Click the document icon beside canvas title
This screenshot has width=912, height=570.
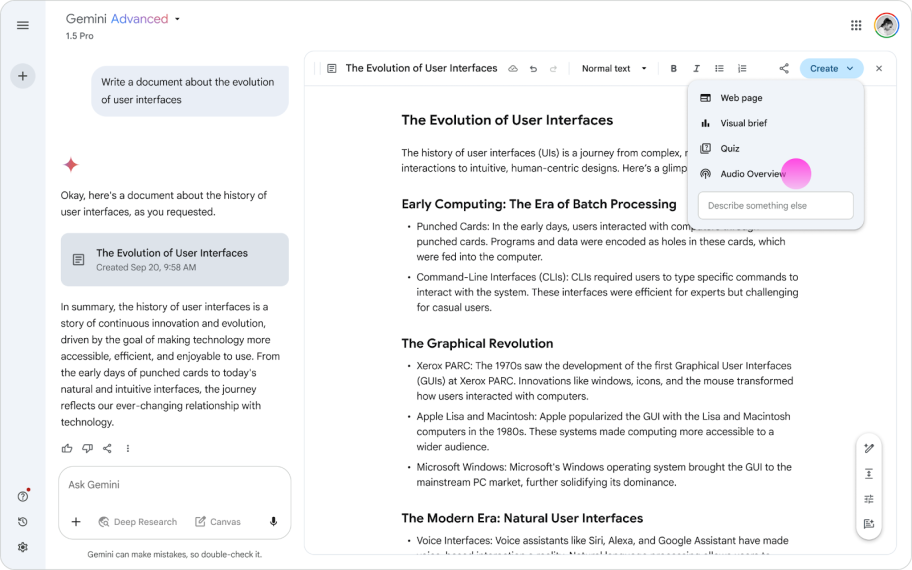tap(332, 69)
